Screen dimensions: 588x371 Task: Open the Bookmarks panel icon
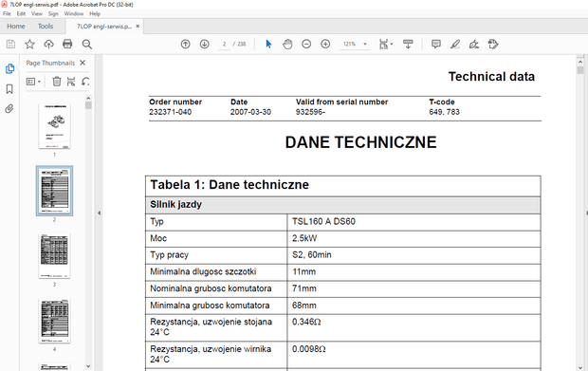point(9,89)
